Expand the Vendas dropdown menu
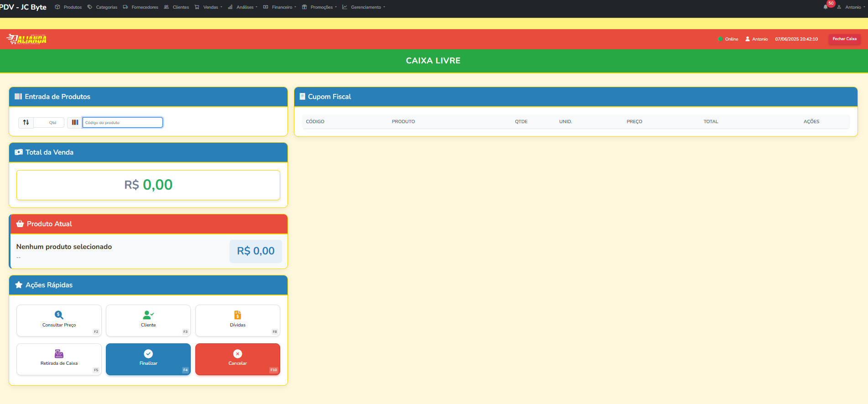Image resolution: width=868 pixels, height=404 pixels. pyautogui.click(x=209, y=7)
